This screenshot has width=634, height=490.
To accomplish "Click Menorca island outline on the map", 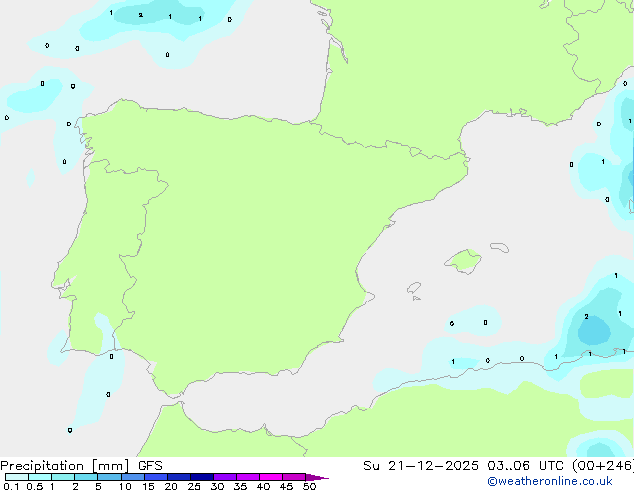I will tap(499, 247).
